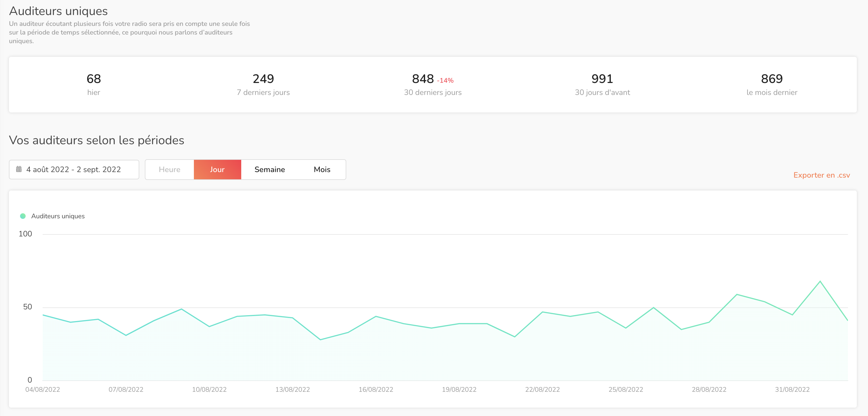
Task: Click the 04/08/2022 x-axis label
Action: [x=42, y=389]
